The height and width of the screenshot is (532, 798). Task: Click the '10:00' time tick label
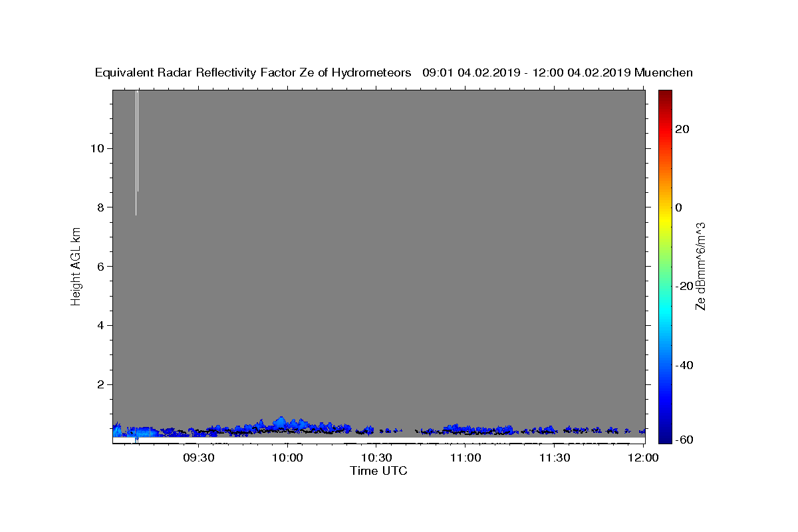pos(287,458)
